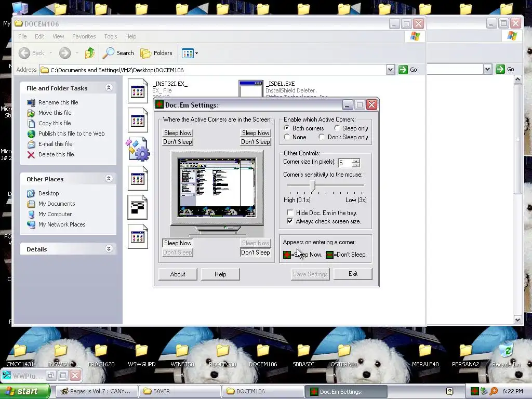532x399 pixels.
Task: Open the Tools menu
Action: pyautogui.click(x=110, y=36)
